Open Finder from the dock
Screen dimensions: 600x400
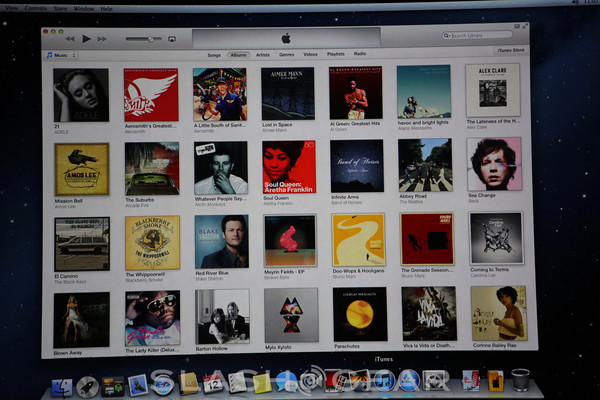pyautogui.click(x=62, y=387)
